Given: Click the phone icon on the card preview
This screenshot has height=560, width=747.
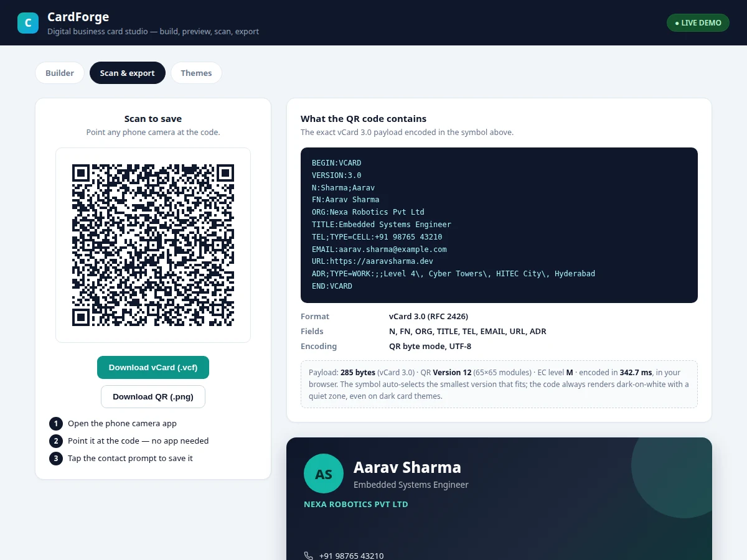Looking at the screenshot, I should coord(308,556).
